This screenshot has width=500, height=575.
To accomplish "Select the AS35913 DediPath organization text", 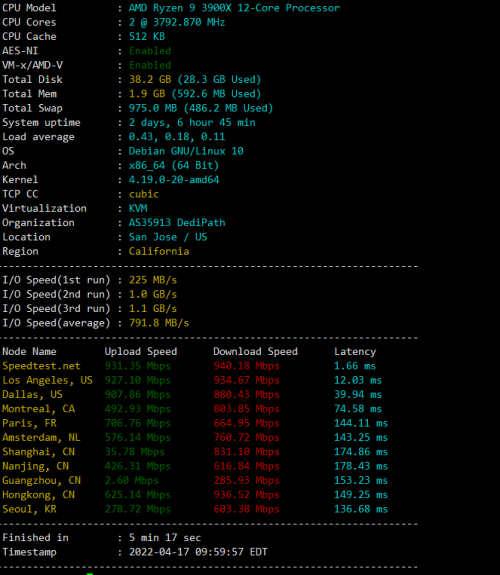I will 177,223.
